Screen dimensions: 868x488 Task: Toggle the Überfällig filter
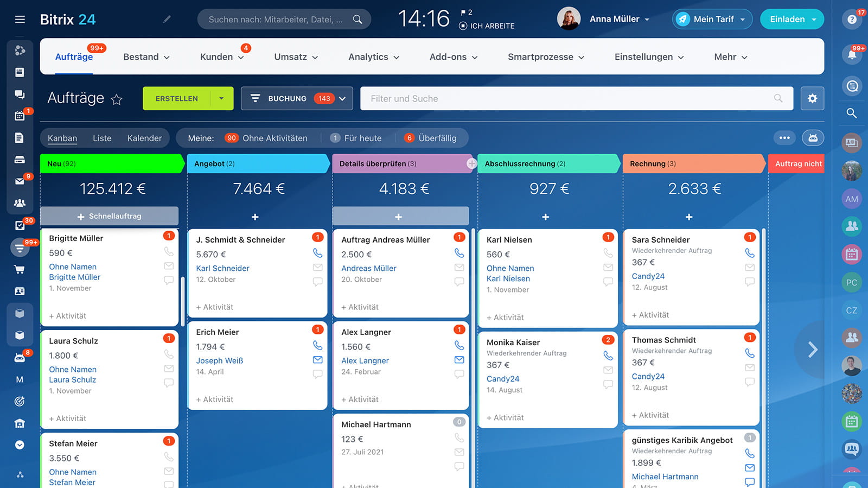click(x=431, y=138)
